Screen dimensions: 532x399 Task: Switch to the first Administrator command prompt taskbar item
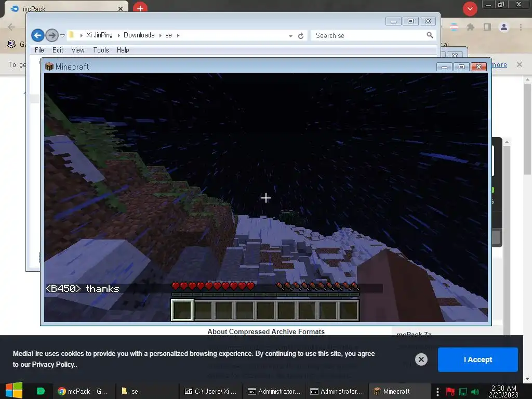click(x=274, y=391)
